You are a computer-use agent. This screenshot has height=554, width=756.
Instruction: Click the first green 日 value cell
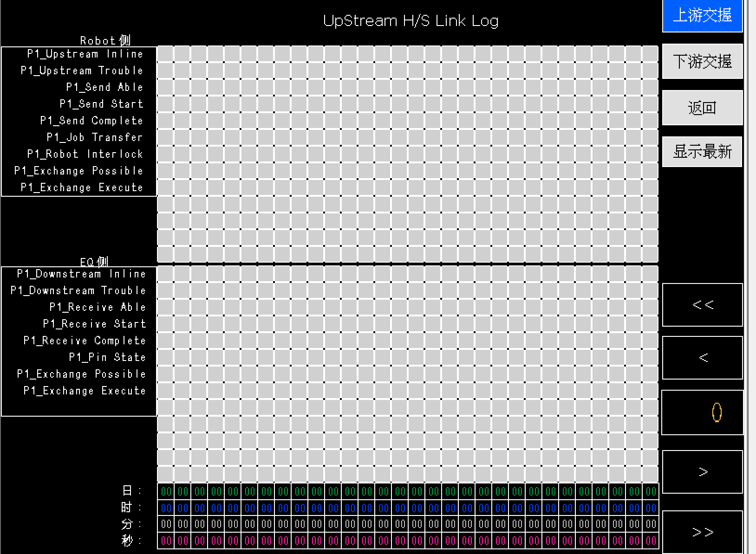point(166,491)
